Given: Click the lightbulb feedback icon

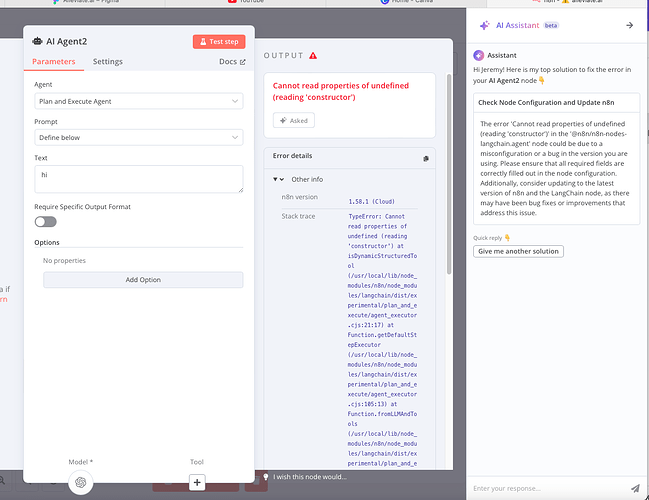Looking at the screenshot, I should point(266,477).
